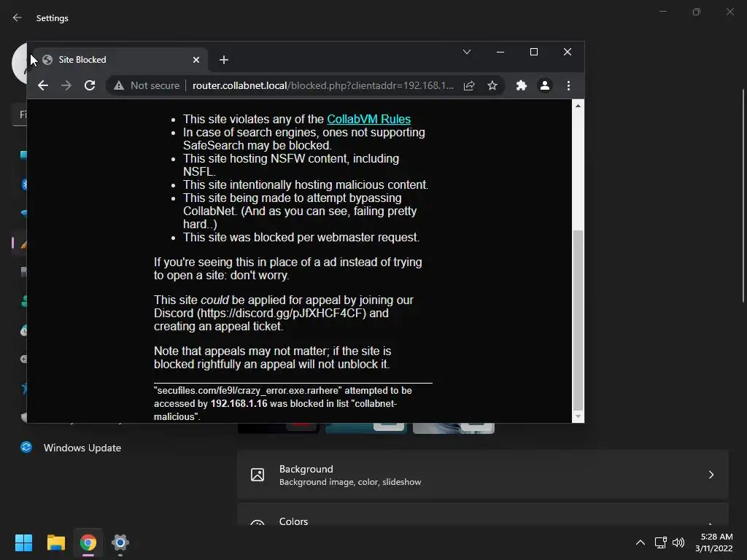Screen dimensions: 747x560
Task: Open Chrome three-dot menu
Action: (568, 86)
